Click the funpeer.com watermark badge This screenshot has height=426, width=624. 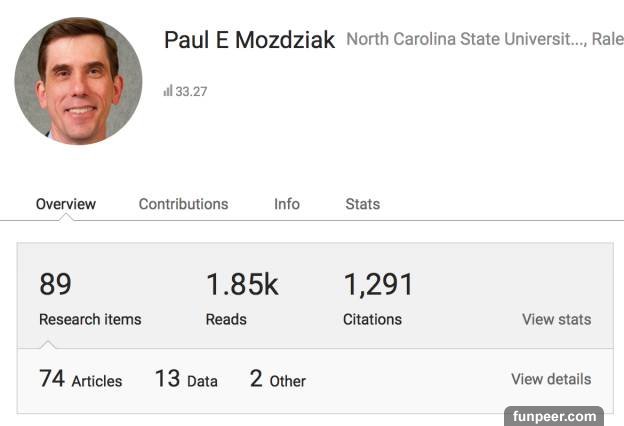[553, 415]
